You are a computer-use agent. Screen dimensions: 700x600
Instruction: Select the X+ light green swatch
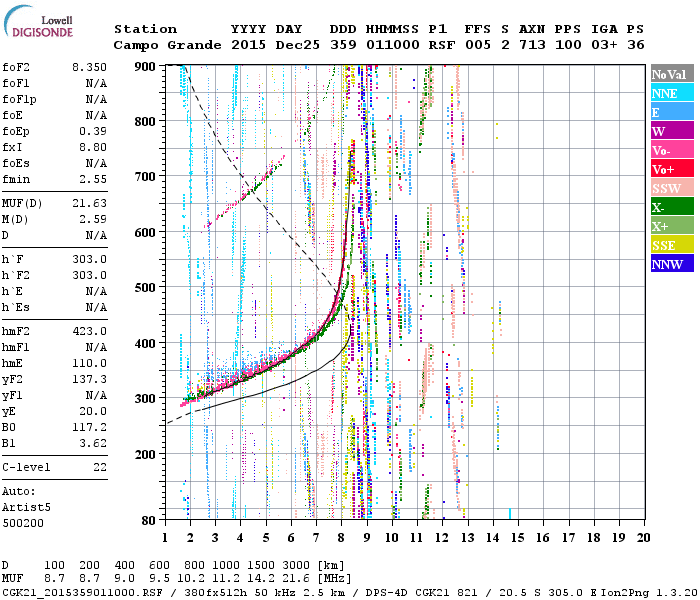tap(672, 226)
